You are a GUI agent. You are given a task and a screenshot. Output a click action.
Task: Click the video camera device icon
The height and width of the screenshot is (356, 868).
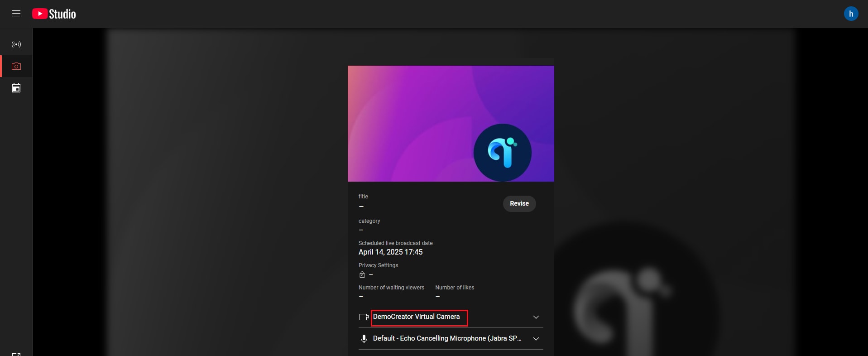[x=364, y=317]
